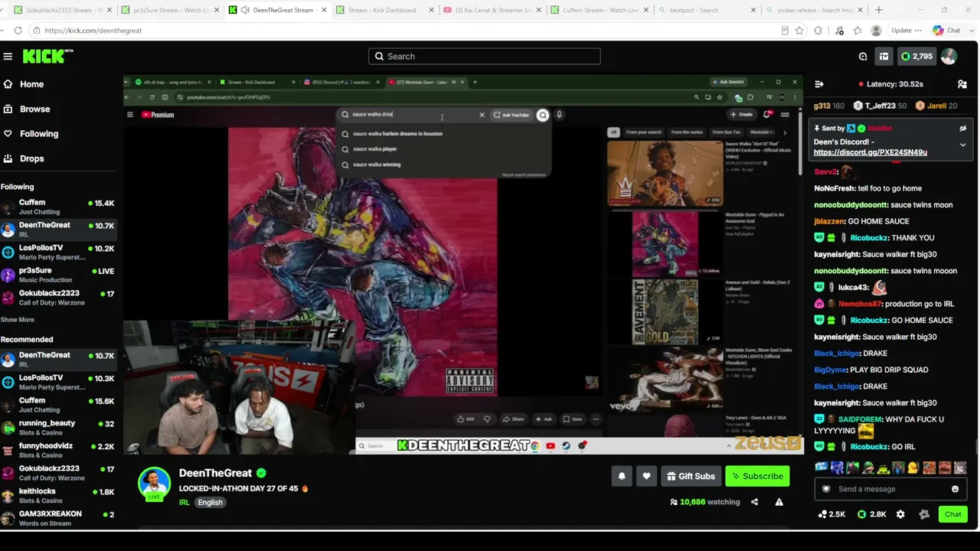Hide the pinned Discord message
Viewport: 980px width, 551px height.
pyautogui.click(x=963, y=129)
